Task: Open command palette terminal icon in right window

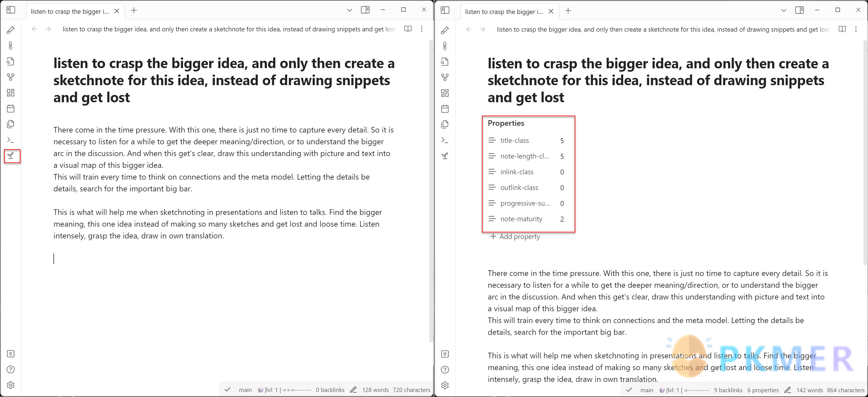Action: (445, 140)
